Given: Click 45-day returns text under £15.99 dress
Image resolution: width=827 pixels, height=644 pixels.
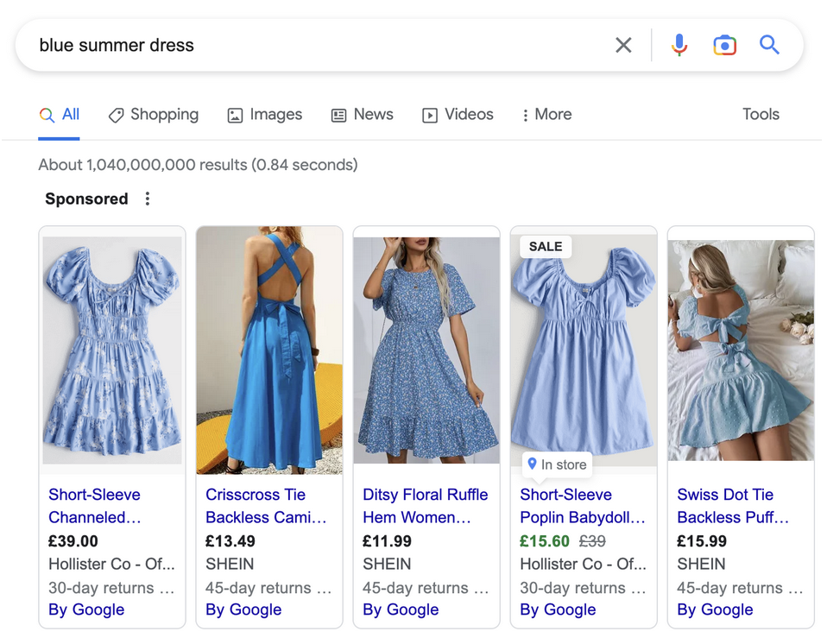Looking at the screenshot, I should tap(740, 588).
